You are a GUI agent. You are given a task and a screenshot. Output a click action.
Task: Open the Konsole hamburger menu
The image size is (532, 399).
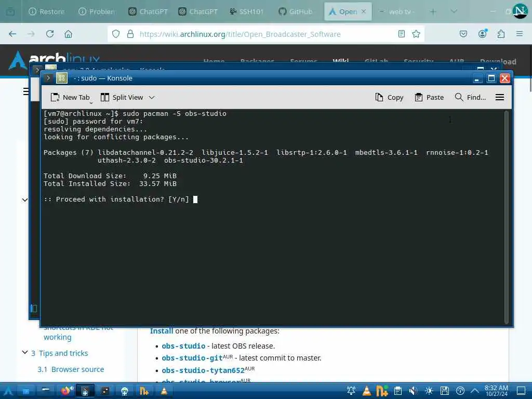click(x=499, y=97)
